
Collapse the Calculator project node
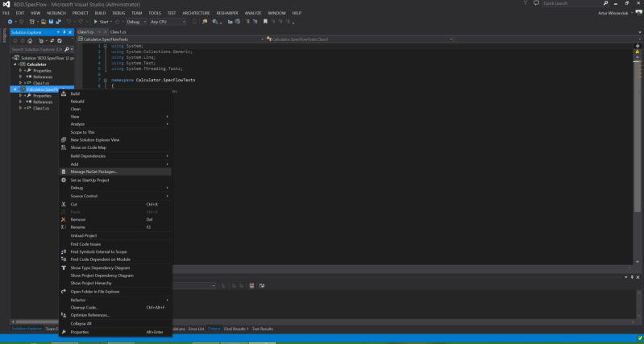tap(15, 64)
